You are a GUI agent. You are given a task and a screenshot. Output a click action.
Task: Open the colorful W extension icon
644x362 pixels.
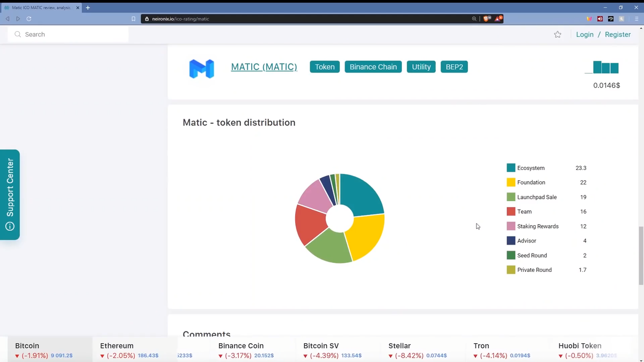pyautogui.click(x=589, y=19)
